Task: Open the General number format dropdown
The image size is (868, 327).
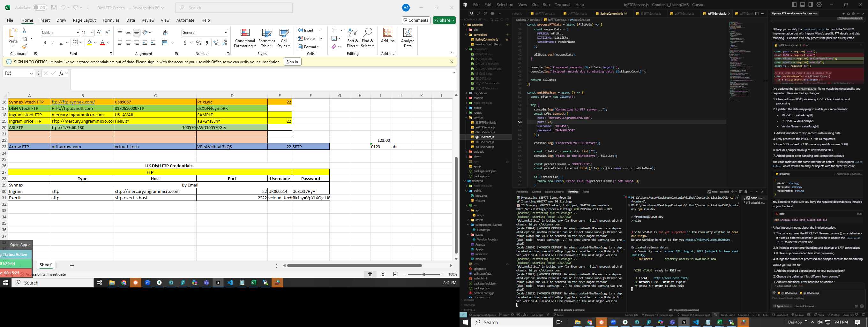Action: tap(226, 33)
